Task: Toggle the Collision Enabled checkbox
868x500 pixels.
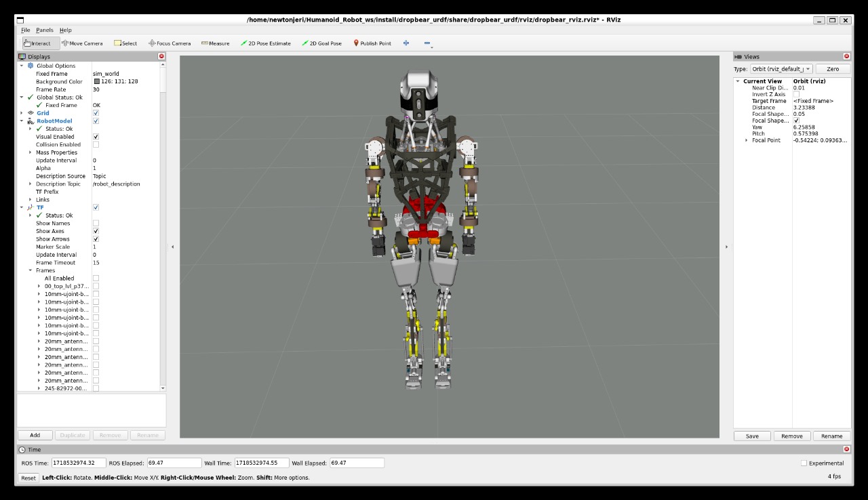Action: pos(96,144)
